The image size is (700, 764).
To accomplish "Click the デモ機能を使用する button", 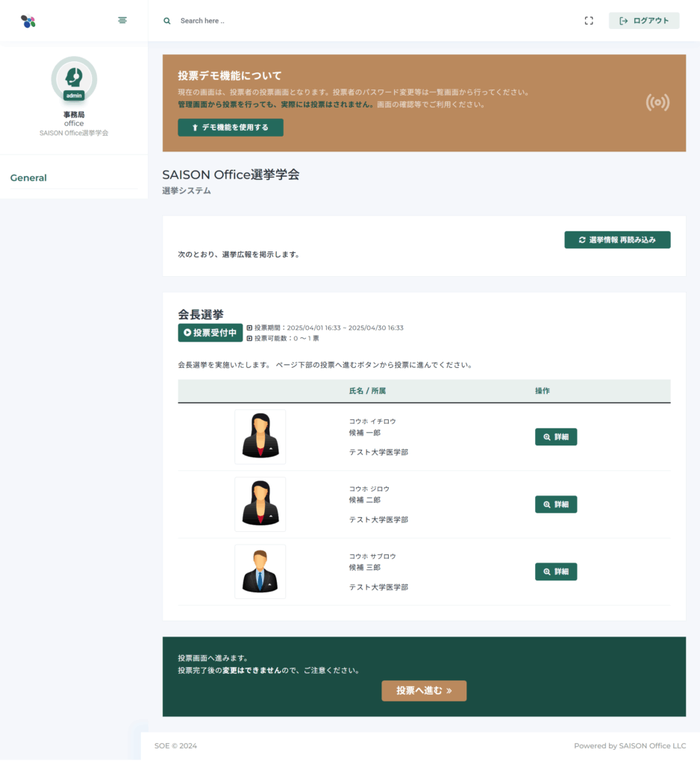I will click(231, 128).
